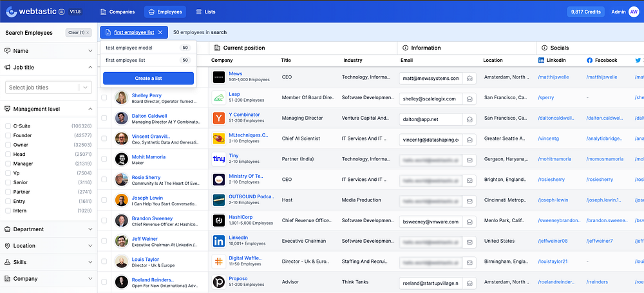
Task: Click the roeland@startupvillage email field
Action: click(430, 283)
